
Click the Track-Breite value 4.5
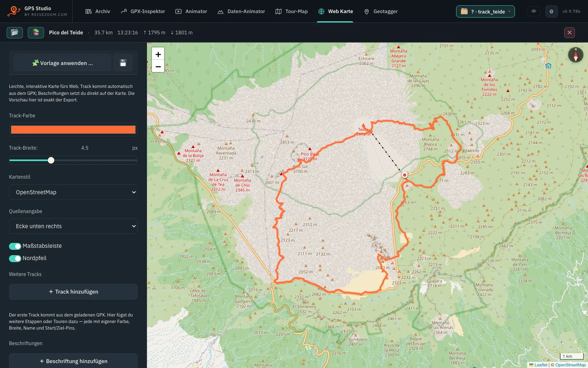(85, 148)
